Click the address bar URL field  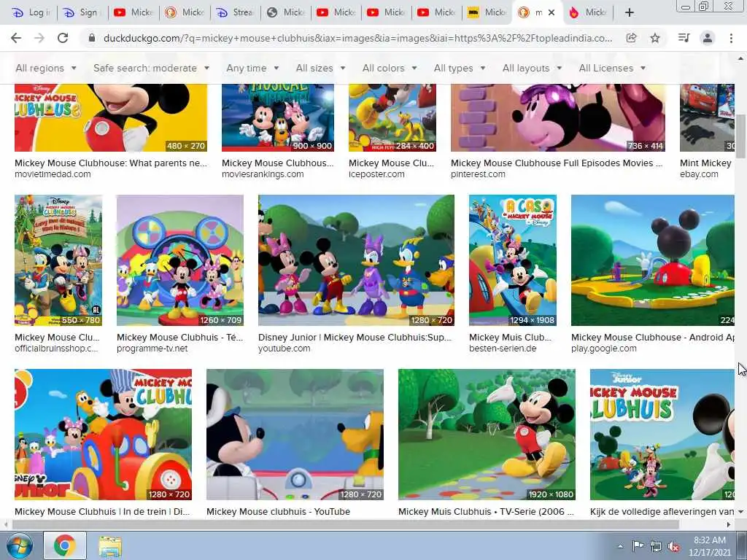357,38
